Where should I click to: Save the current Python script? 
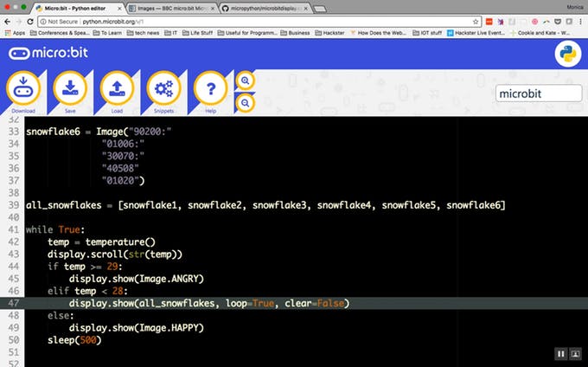pos(70,88)
